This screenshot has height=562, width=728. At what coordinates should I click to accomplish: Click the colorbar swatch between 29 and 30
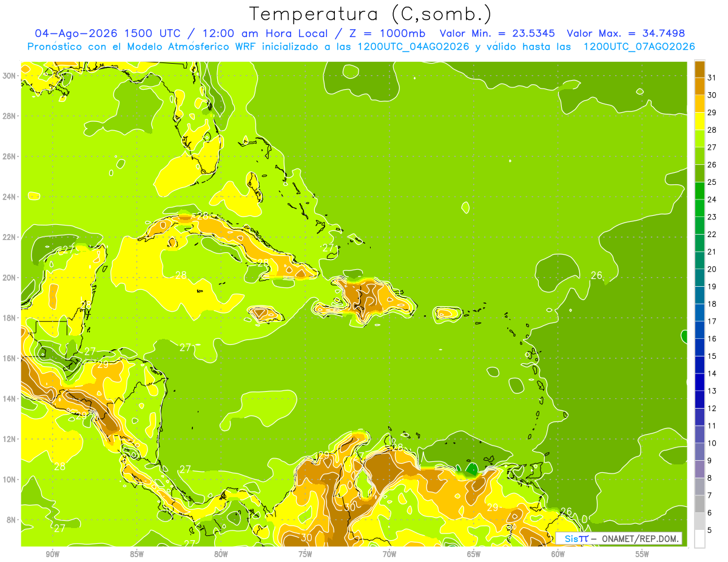[x=699, y=103]
